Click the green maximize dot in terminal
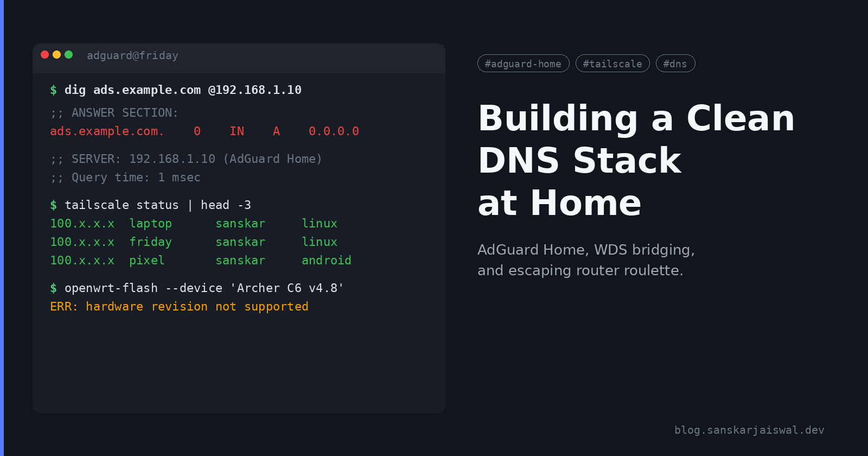 68,54
